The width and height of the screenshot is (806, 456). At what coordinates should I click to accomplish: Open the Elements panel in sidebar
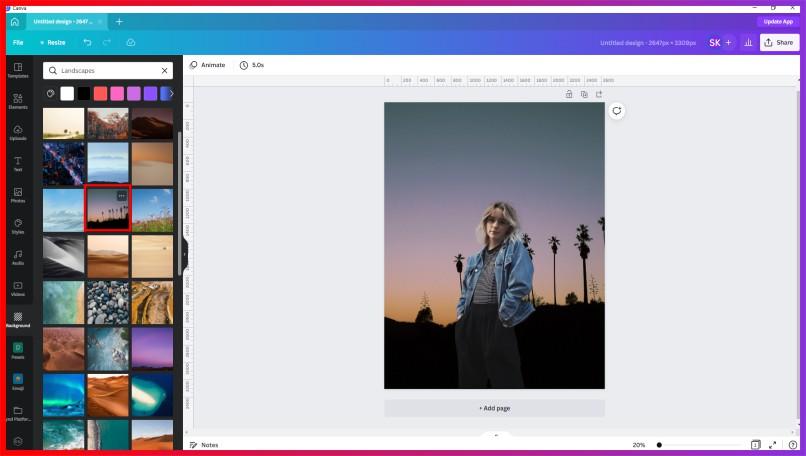pyautogui.click(x=18, y=100)
